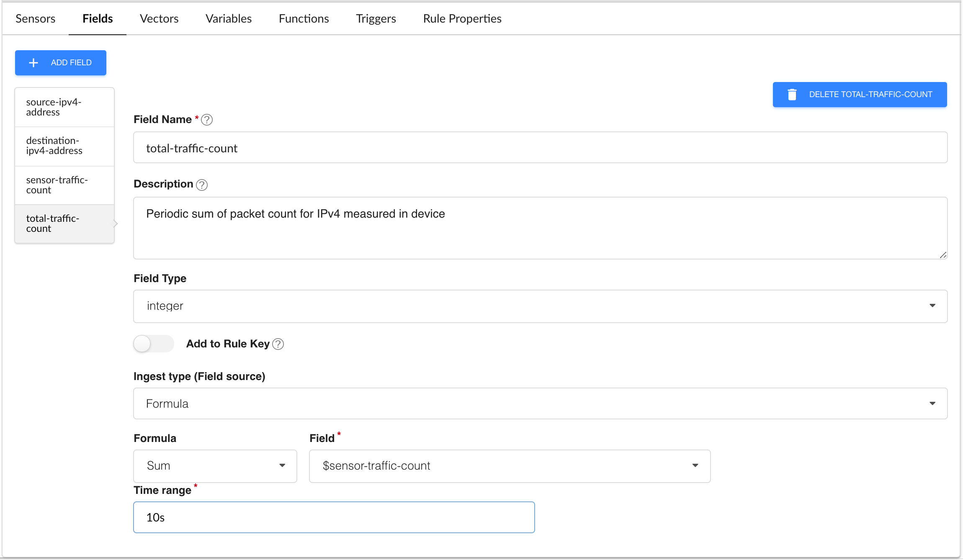Select source-ipv4-address in the field list
Viewport: 963px width, 560px height.
tap(64, 107)
